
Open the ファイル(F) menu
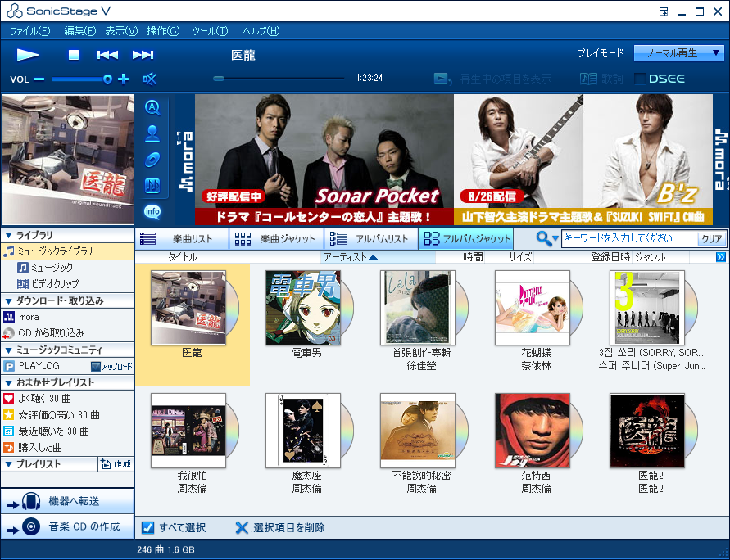[x=29, y=30]
